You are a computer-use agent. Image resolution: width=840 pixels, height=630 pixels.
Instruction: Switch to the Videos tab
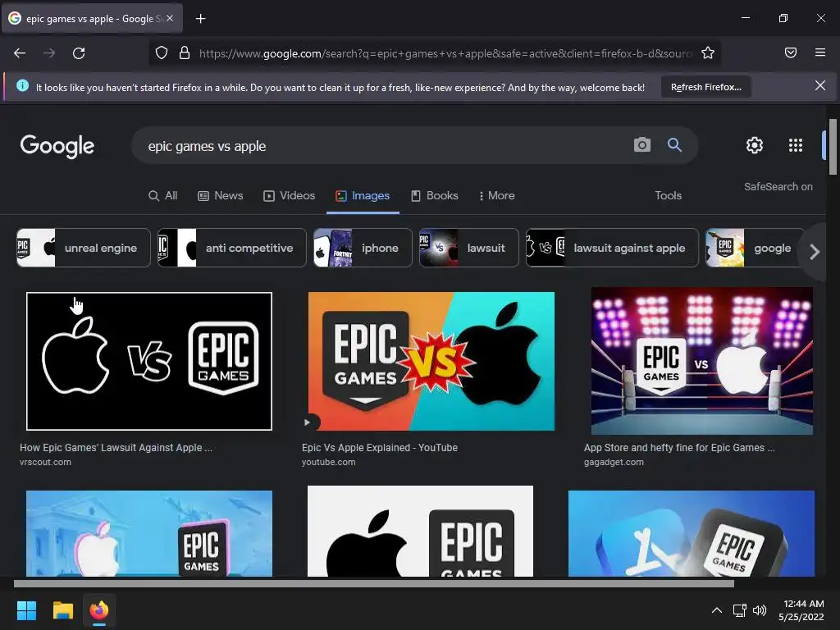pyautogui.click(x=290, y=195)
